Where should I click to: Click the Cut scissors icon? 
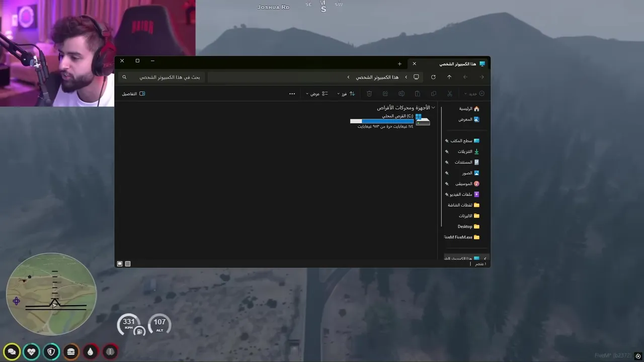[x=450, y=94]
